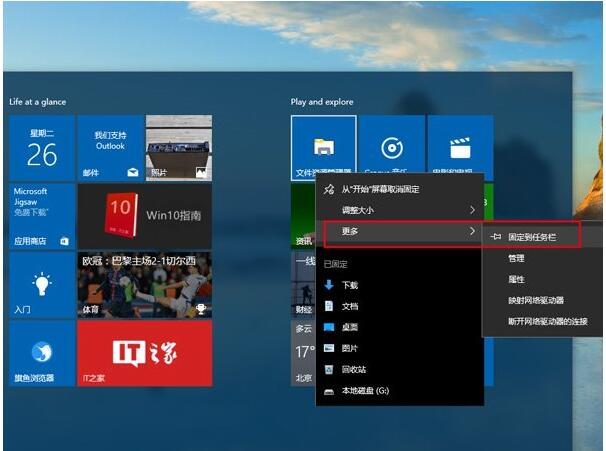Open the Movies & TV tile

(x=460, y=146)
